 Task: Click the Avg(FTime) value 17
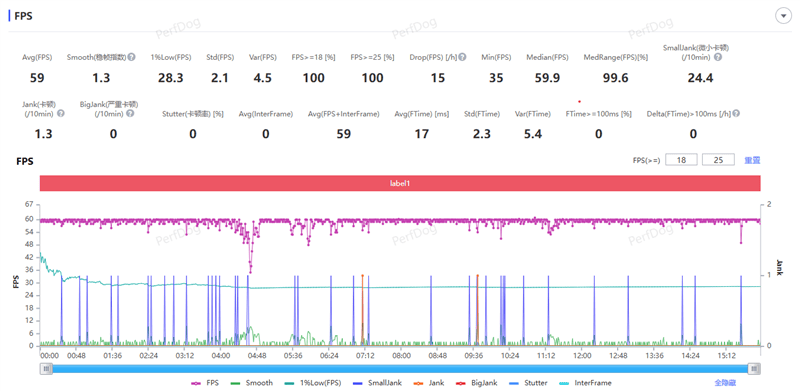point(421,134)
